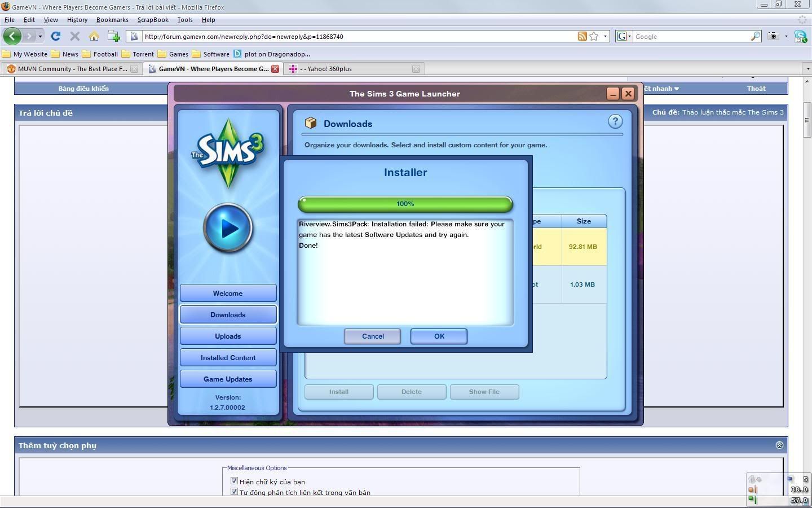This screenshot has height=508, width=812.
Task: Click the new tab toolbar icon
Action: [113, 36]
